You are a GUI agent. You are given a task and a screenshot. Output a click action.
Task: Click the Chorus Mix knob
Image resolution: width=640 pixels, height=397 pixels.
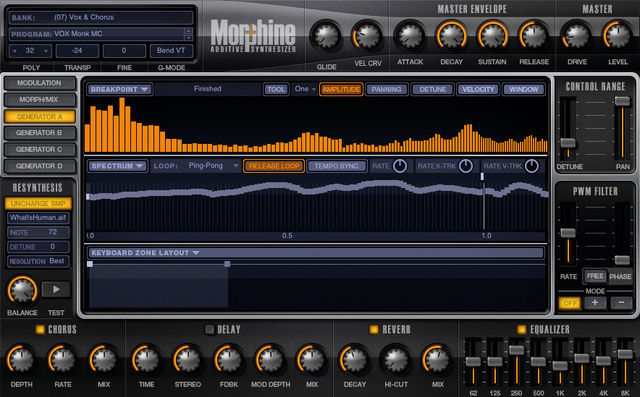coord(104,359)
